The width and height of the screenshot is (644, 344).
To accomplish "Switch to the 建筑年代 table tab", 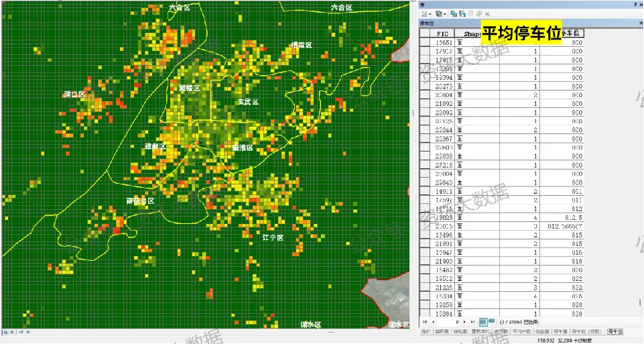I will pyautogui.click(x=481, y=331).
